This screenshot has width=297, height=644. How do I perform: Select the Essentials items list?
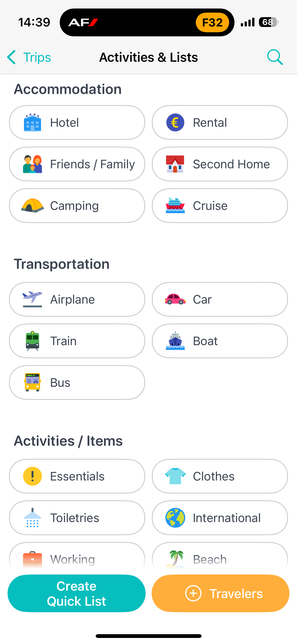tap(77, 476)
